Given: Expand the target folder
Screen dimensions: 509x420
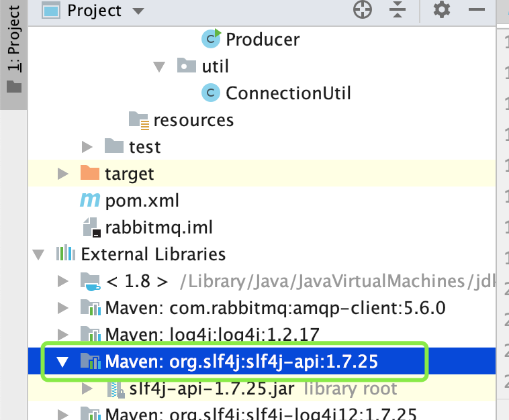Looking at the screenshot, I should coord(63,174).
